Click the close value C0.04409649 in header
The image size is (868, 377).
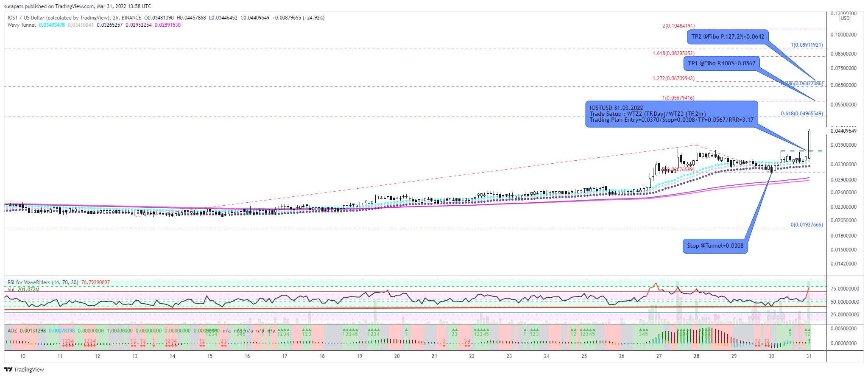tap(255, 18)
